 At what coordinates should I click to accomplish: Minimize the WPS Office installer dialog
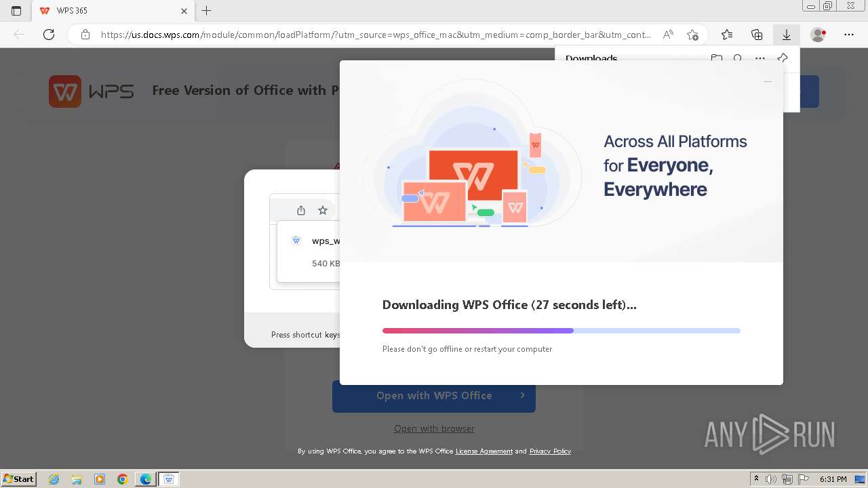pos(767,81)
